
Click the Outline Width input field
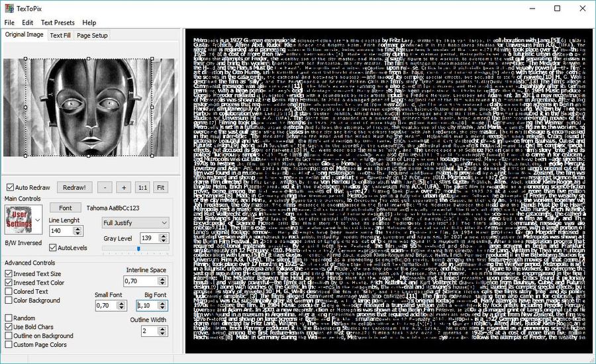point(150,331)
